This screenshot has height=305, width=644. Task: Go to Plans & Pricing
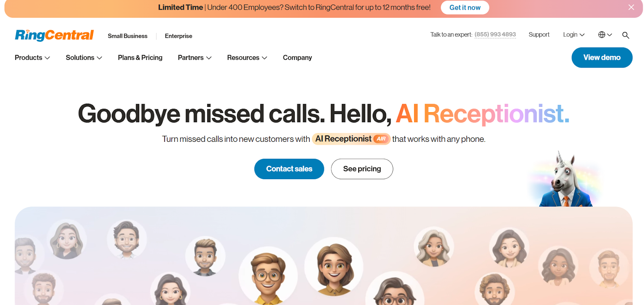tap(140, 57)
